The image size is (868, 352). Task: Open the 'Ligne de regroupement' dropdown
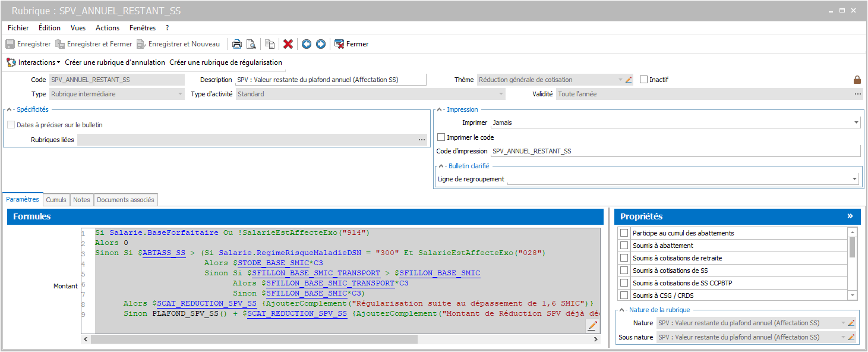pyautogui.click(x=855, y=179)
